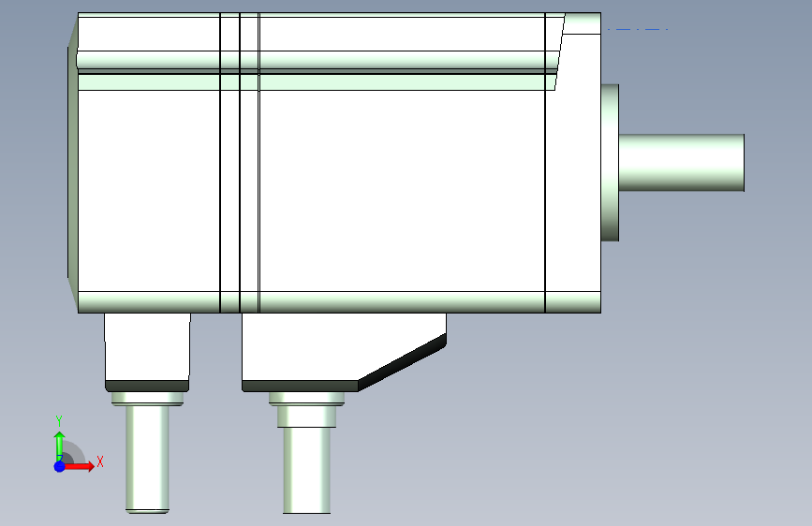
Task: Select the round flange behind the shaft
Action: pos(610,163)
